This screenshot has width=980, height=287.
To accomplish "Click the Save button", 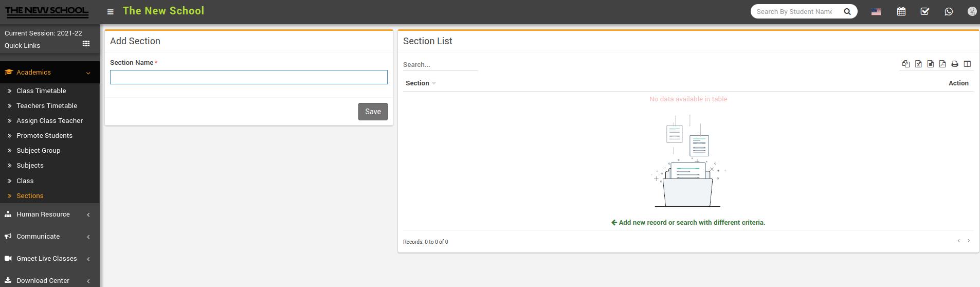I will click(372, 112).
